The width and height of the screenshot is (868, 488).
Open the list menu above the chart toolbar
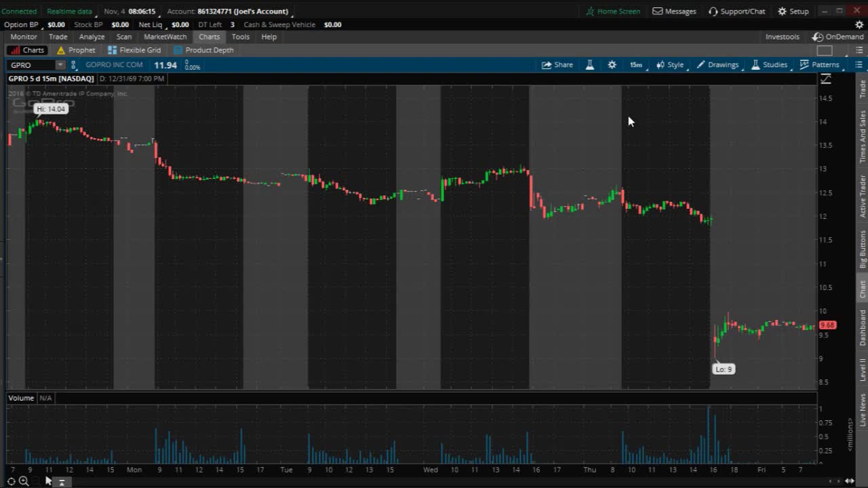point(859,50)
